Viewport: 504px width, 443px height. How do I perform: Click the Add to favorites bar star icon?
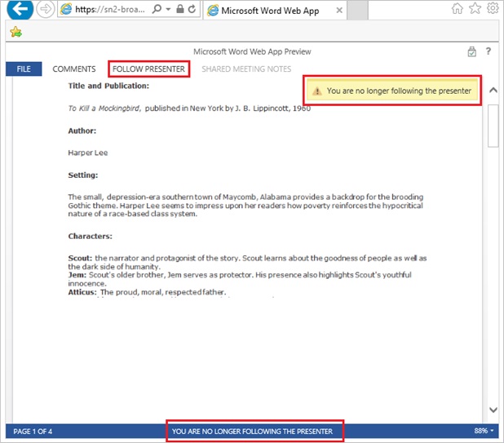[15, 33]
